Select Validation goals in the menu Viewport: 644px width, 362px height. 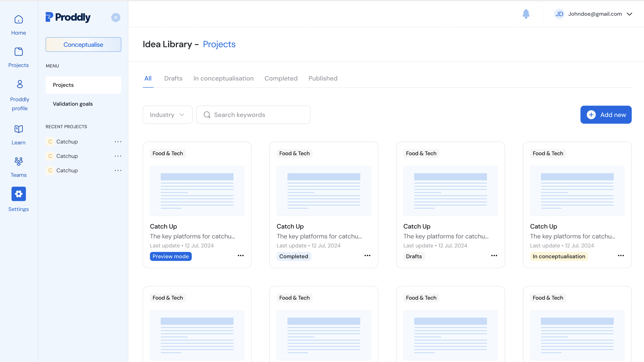(x=73, y=104)
